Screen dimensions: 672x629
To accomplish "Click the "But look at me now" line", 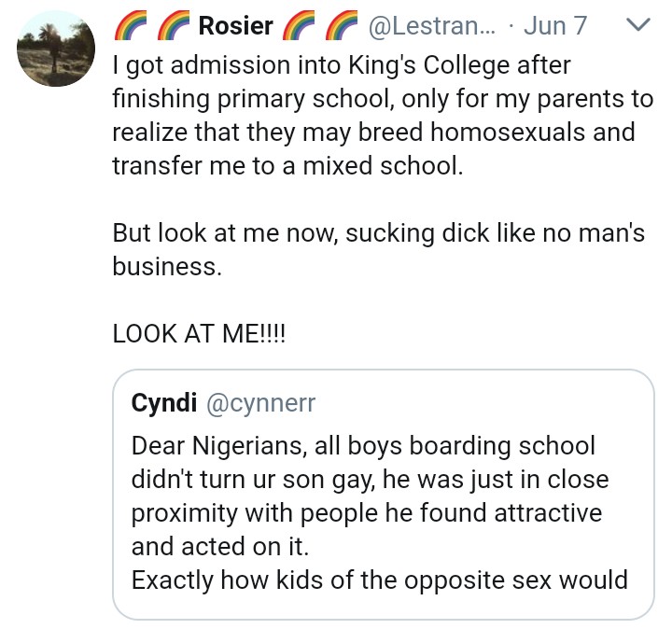I will click(378, 232).
